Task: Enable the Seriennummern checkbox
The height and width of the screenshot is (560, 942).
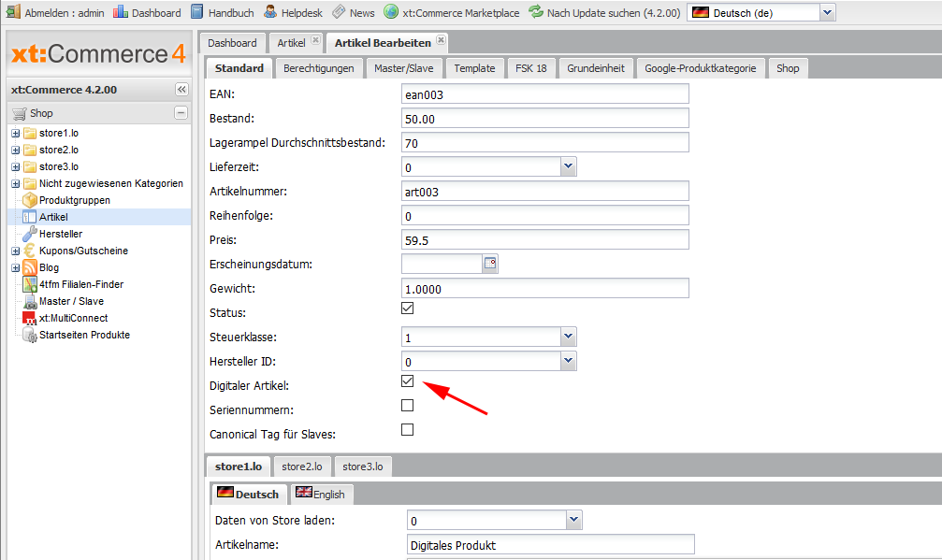Action: click(407, 405)
